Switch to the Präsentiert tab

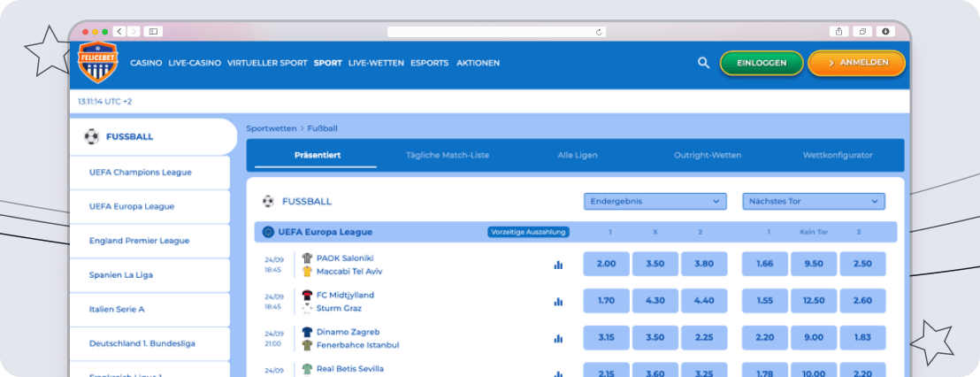pyautogui.click(x=318, y=155)
